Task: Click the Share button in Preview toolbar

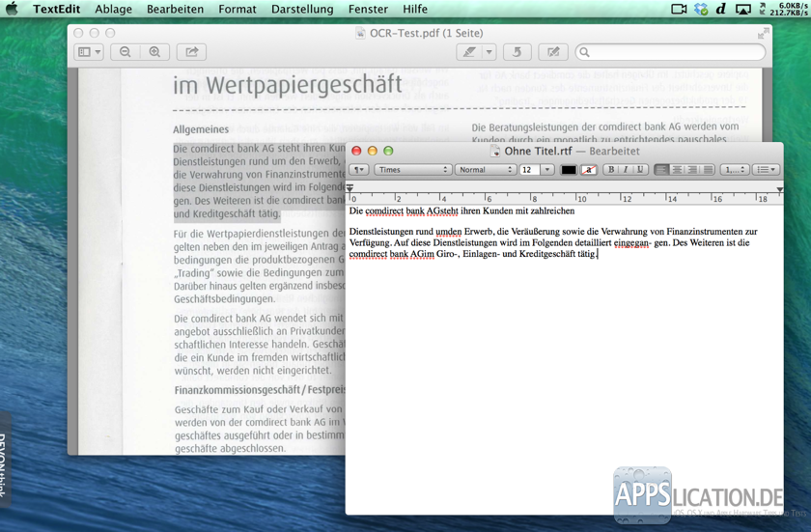Action: 191,52
